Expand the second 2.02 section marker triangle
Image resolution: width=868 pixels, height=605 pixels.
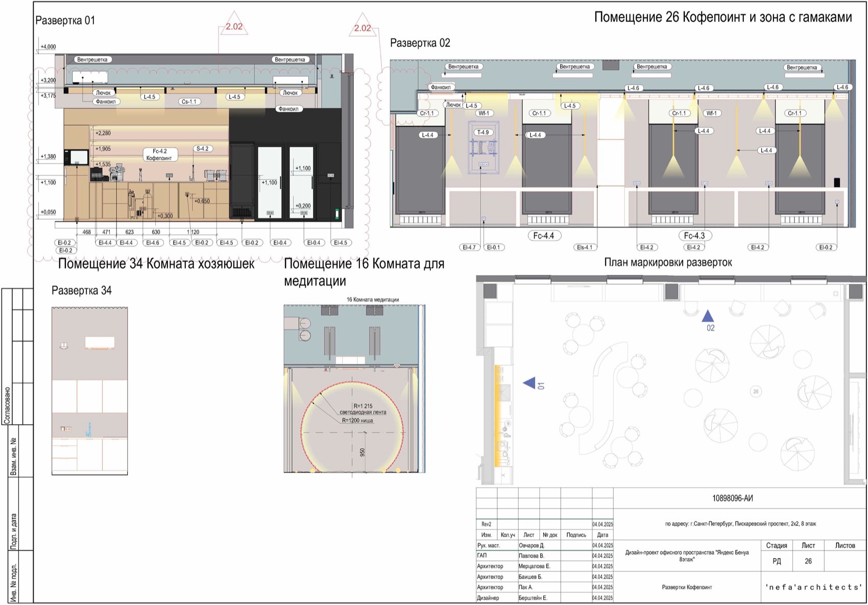[x=361, y=27]
